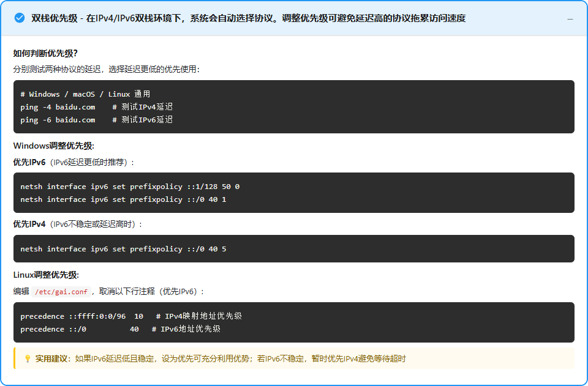Click the 'precedence ::/0 40' line

[x=80, y=329]
